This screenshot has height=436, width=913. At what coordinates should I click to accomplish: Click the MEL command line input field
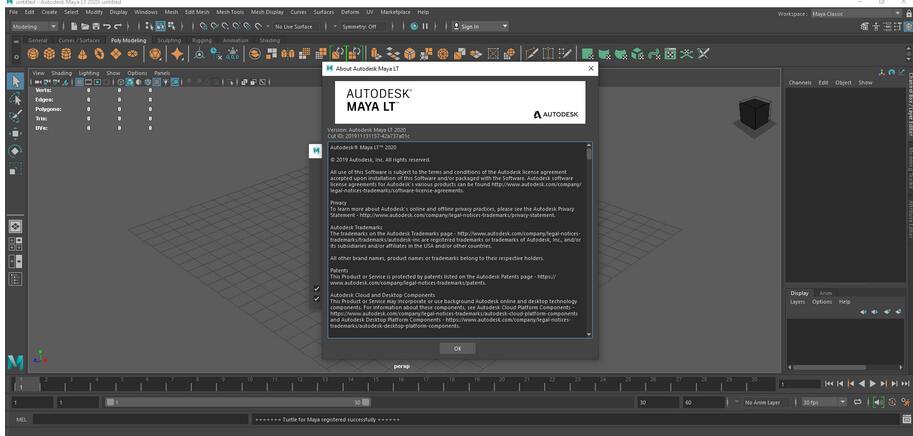coord(140,419)
